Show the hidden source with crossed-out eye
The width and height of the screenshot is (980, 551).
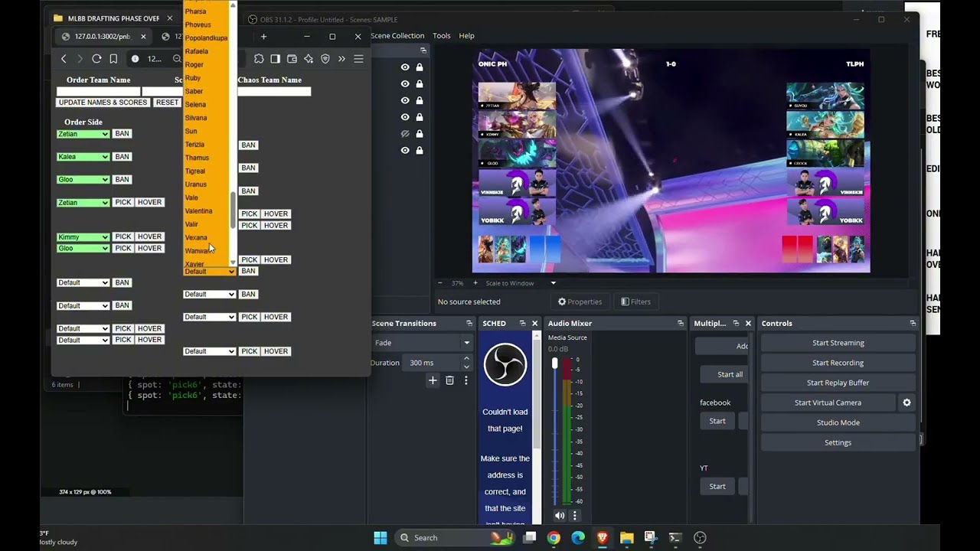405,134
